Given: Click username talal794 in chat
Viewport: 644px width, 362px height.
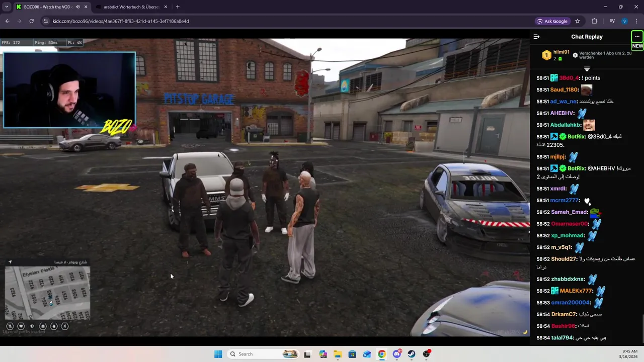Looking at the screenshot, I should 562,338.
